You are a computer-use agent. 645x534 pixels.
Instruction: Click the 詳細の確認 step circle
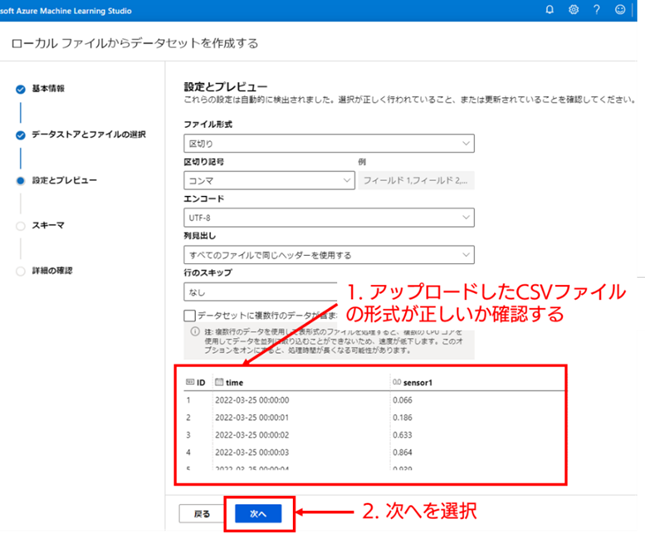(21, 271)
